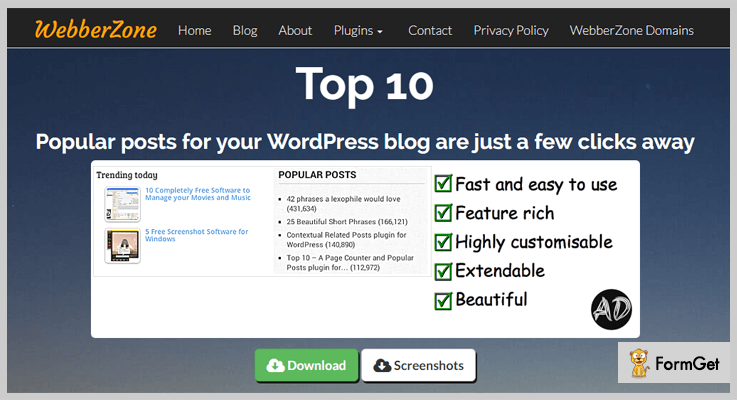737x400 pixels.
Task: Click 'Beautiful' feature text
Action: click(491, 299)
